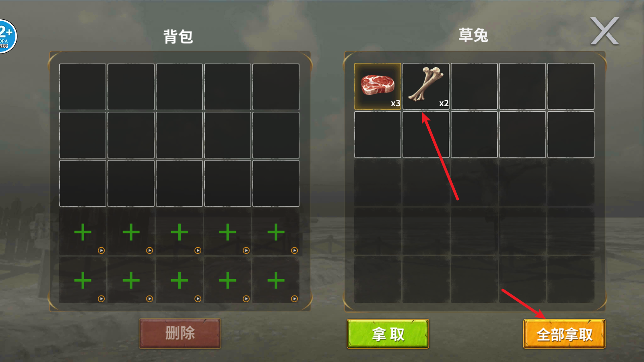Unlock first plus slot in bottom backpack row

83,280
